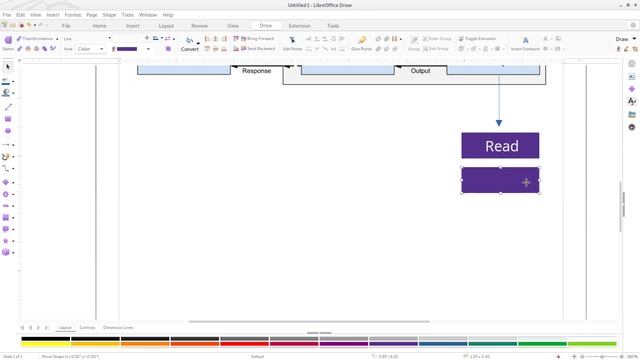Choose the Rectangle shape tool

(x=8, y=119)
